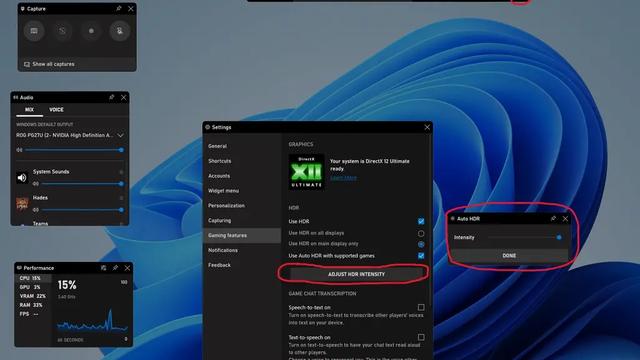Adjust the Auto HDR Intensity slider
The height and width of the screenshot is (360, 640).
(x=524, y=237)
